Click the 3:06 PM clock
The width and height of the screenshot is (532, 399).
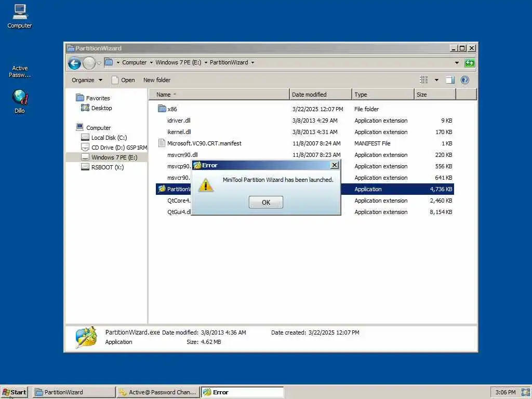pos(505,392)
